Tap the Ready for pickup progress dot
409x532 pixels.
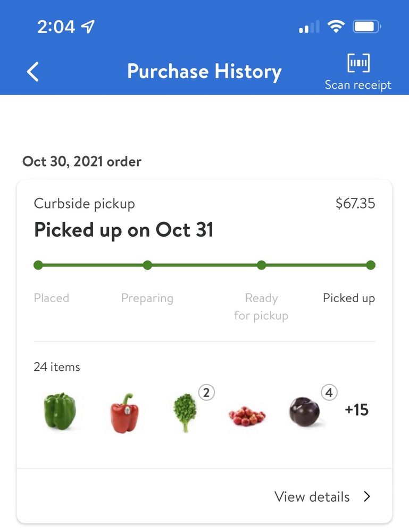(x=261, y=265)
